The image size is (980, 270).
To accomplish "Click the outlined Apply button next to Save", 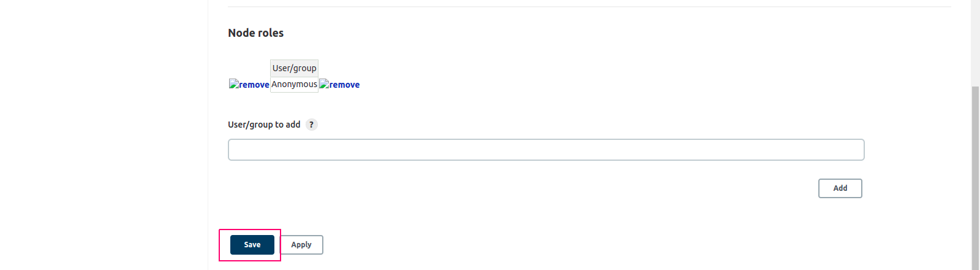I will (301, 245).
